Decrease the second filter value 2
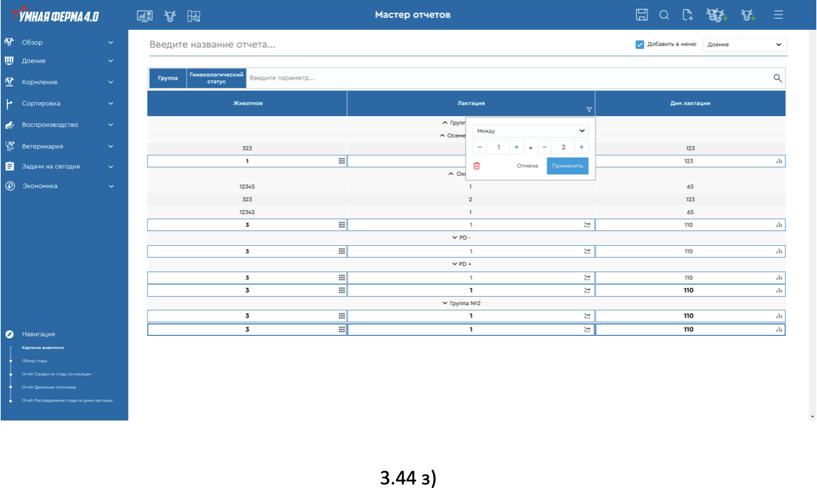 point(545,147)
